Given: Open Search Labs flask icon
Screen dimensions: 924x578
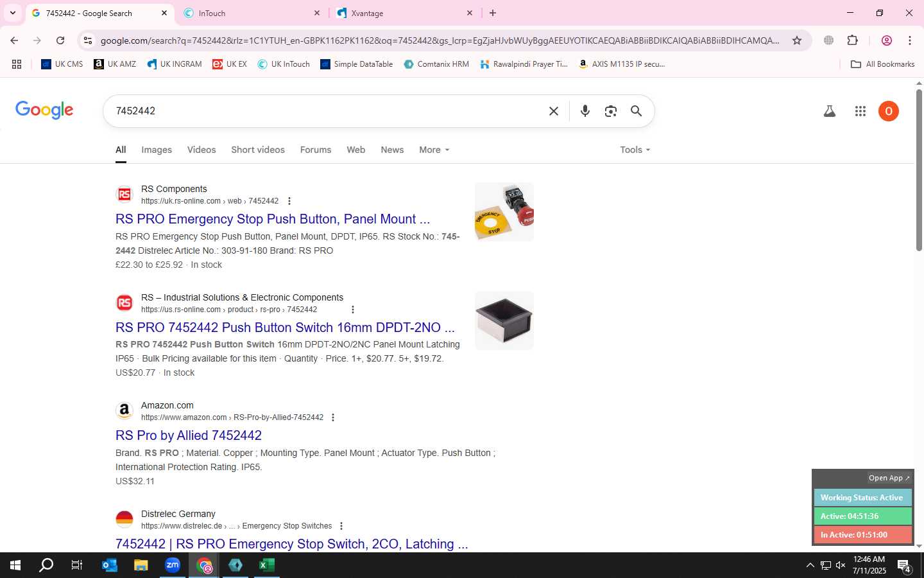Looking at the screenshot, I should pos(830,111).
